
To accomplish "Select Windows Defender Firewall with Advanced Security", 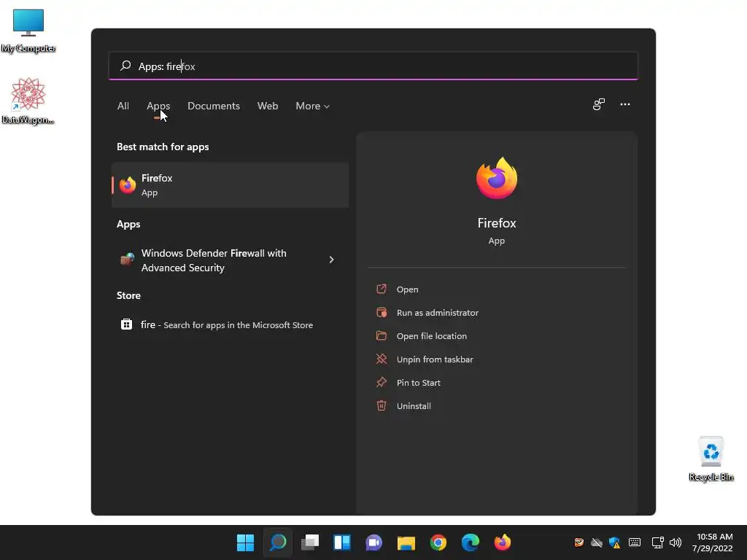I will tap(230, 260).
